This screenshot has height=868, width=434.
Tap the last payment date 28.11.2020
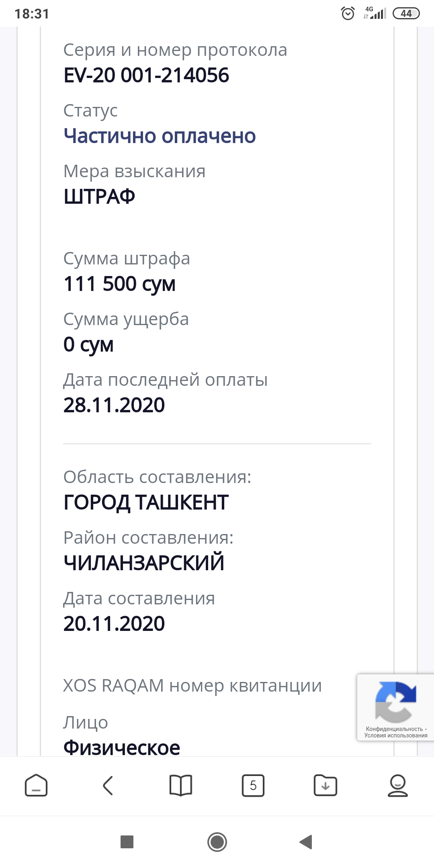(x=114, y=405)
